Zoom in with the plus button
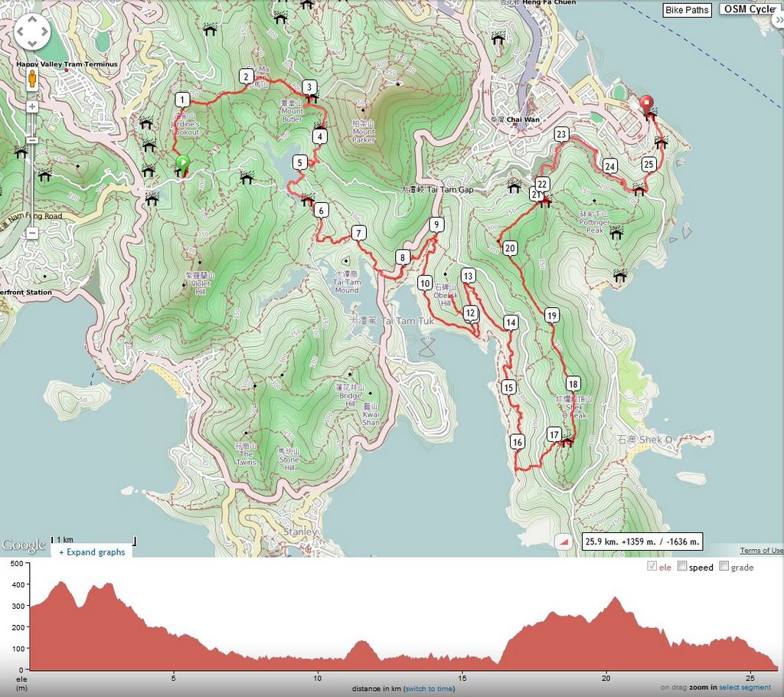The image size is (784, 697). click(32, 106)
